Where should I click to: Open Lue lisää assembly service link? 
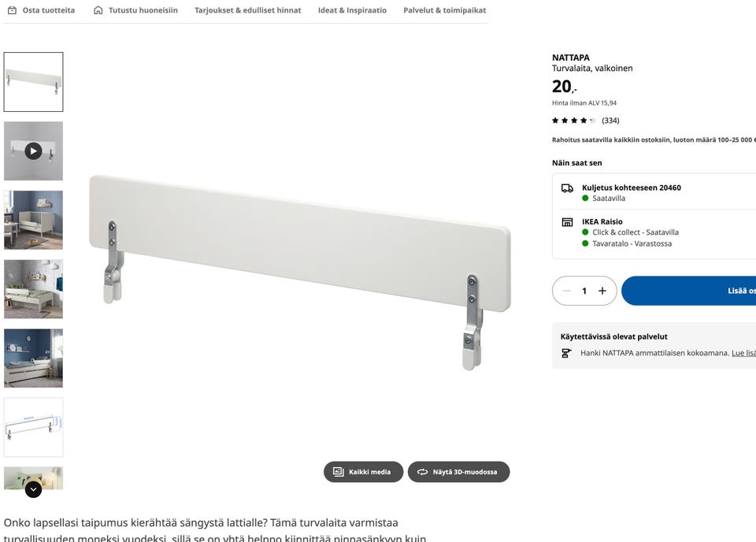click(x=743, y=353)
